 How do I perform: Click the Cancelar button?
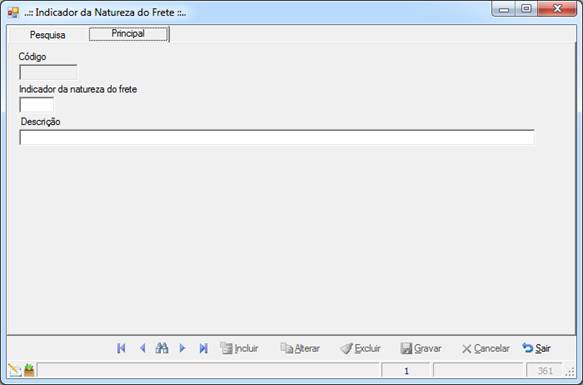click(x=486, y=349)
